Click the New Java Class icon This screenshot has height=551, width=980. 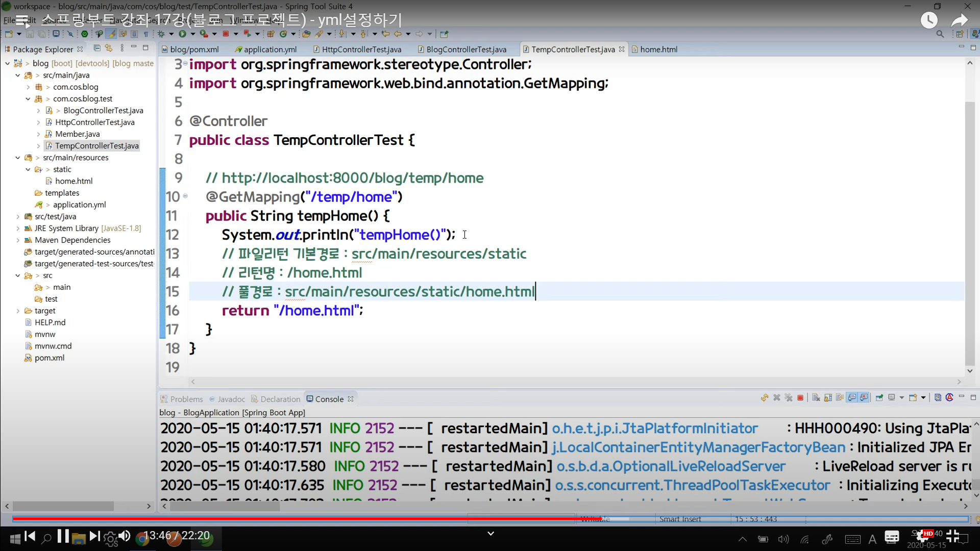(283, 34)
